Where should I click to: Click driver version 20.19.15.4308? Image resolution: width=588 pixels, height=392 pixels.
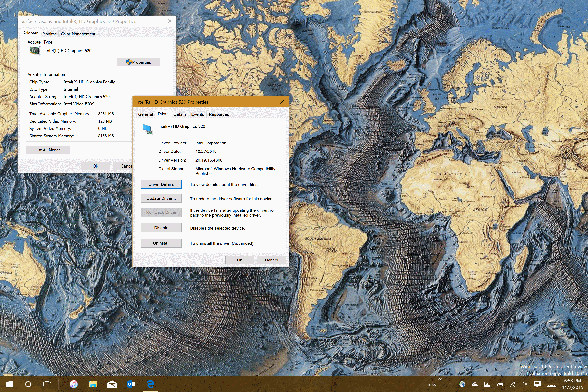[x=209, y=160]
